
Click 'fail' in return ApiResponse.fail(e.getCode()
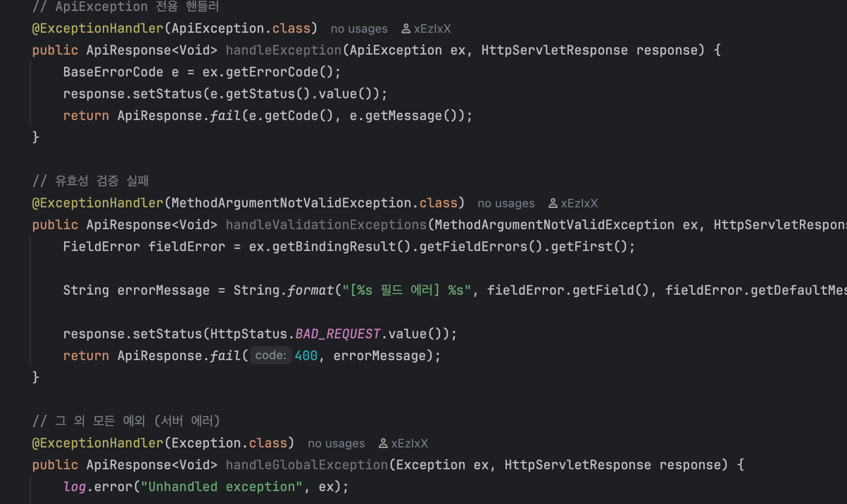[225, 116]
